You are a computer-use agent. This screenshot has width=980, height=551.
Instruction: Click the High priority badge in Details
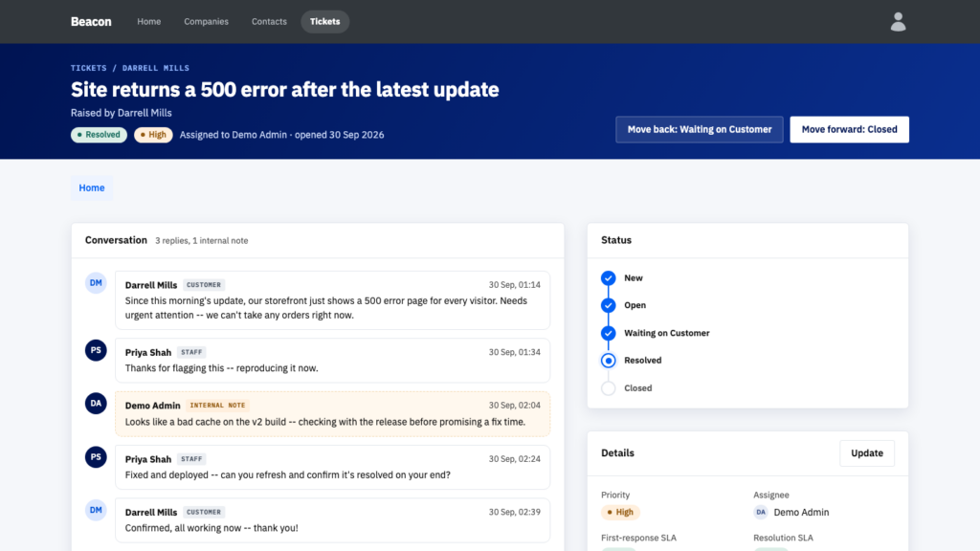click(620, 513)
